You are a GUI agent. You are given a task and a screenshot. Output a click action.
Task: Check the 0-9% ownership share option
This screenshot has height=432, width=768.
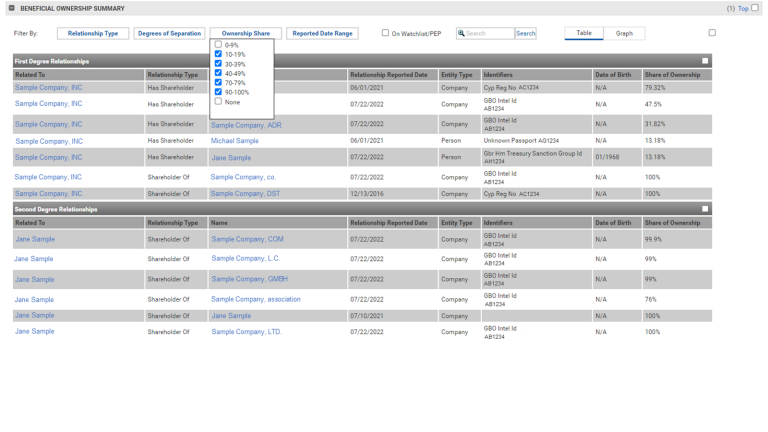click(x=218, y=45)
